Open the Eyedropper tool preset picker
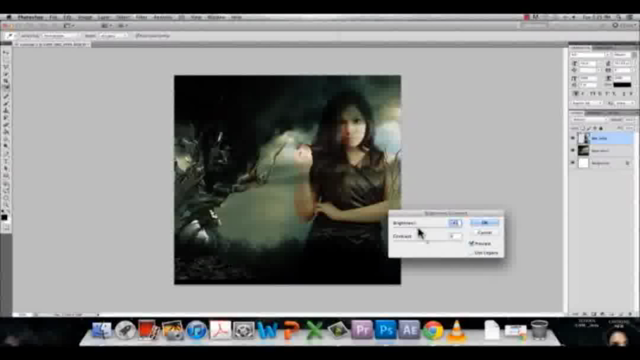Image resolution: width=640 pixels, height=360 pixels. [10, 36]
